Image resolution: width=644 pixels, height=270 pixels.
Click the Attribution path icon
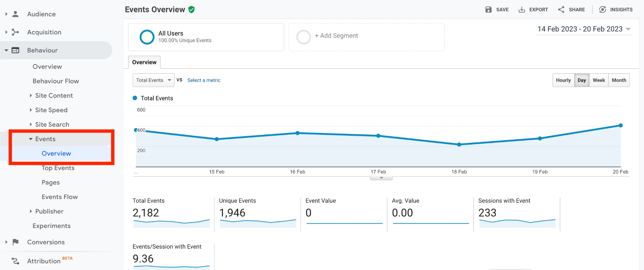(15, 261)
